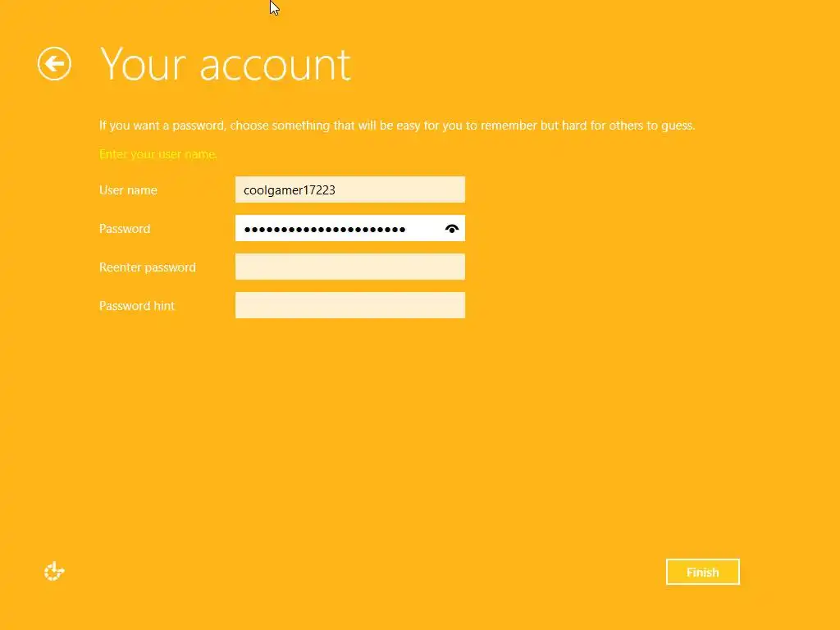The width and height of the screenshot is (840, 630).
Task: Click the "Password hint" label
Action: (137, 306)
